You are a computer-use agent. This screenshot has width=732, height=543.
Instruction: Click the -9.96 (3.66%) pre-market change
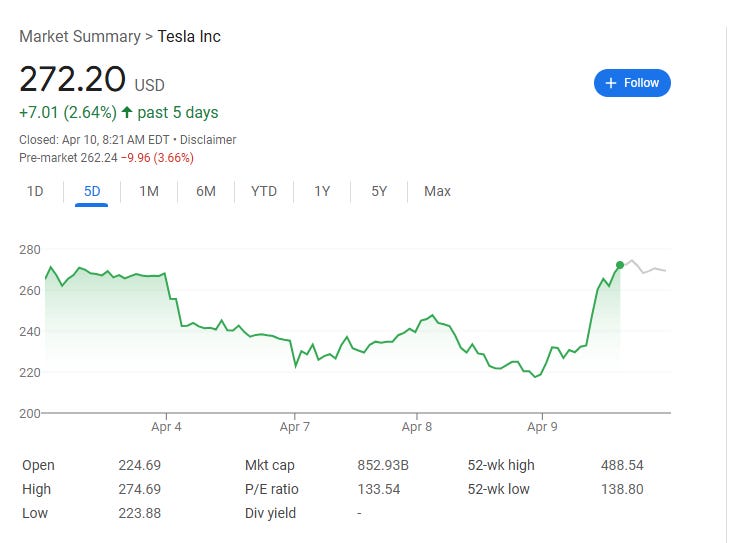pos(157,158)
